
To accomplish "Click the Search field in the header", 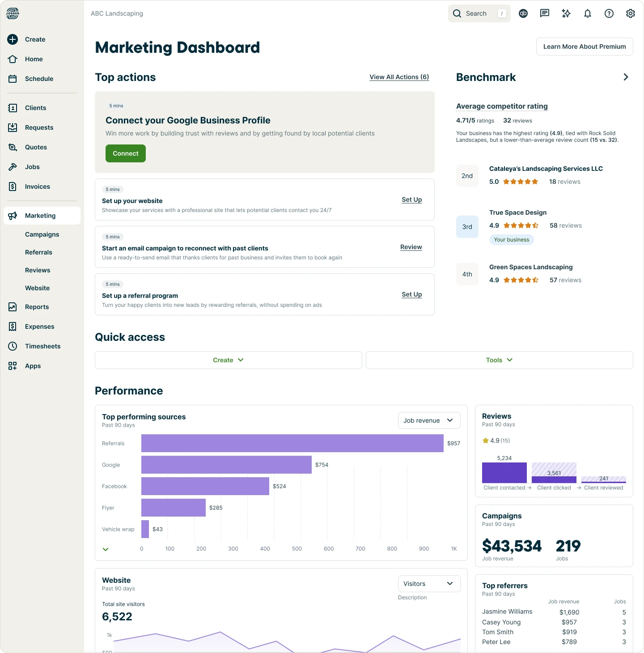I will 479,13.
